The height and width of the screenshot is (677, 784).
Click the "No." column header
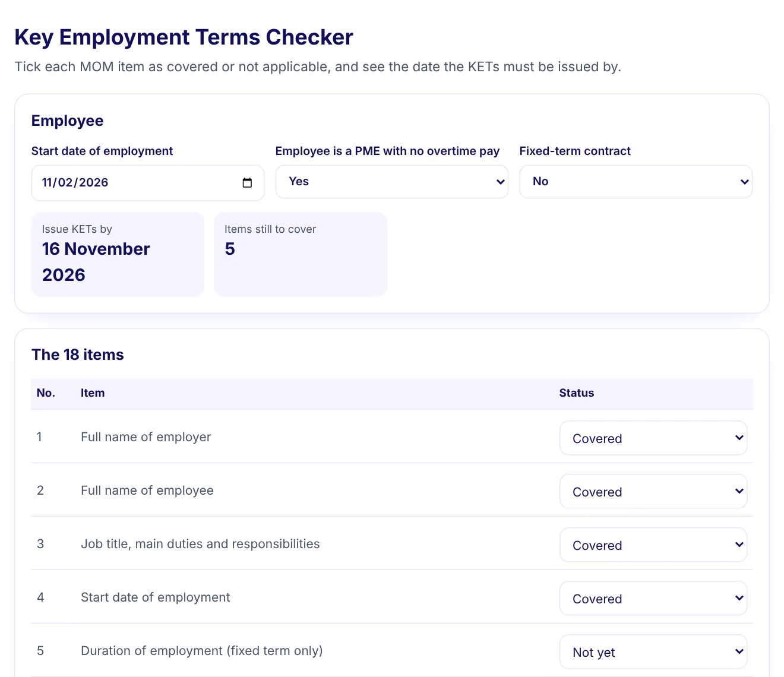click(46, 393)
